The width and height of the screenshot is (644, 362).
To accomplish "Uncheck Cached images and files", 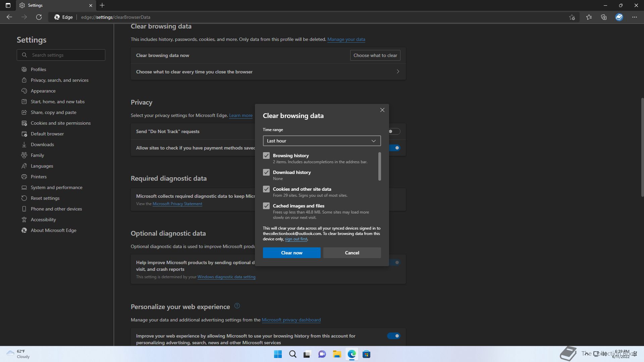I will (266, 206).
